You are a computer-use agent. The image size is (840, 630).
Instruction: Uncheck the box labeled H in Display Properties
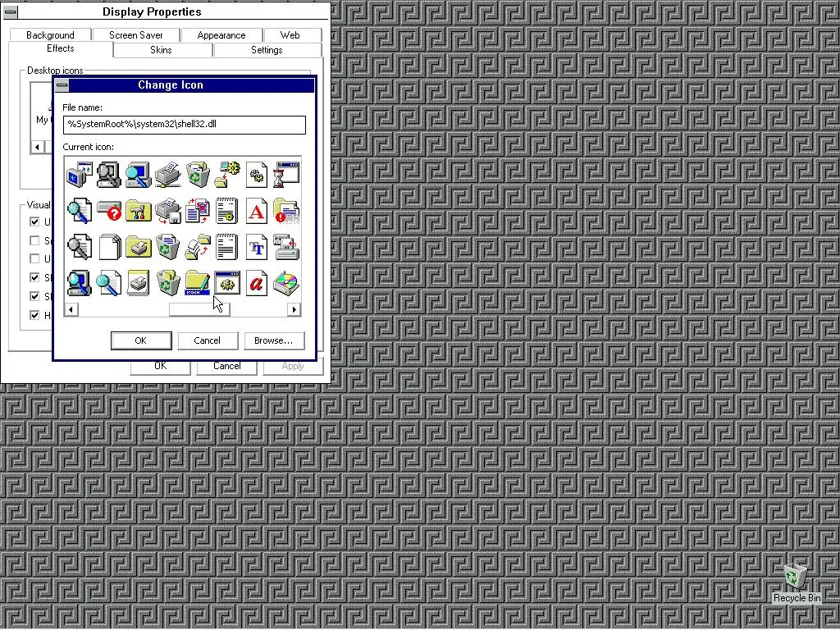tap(34, 315)
